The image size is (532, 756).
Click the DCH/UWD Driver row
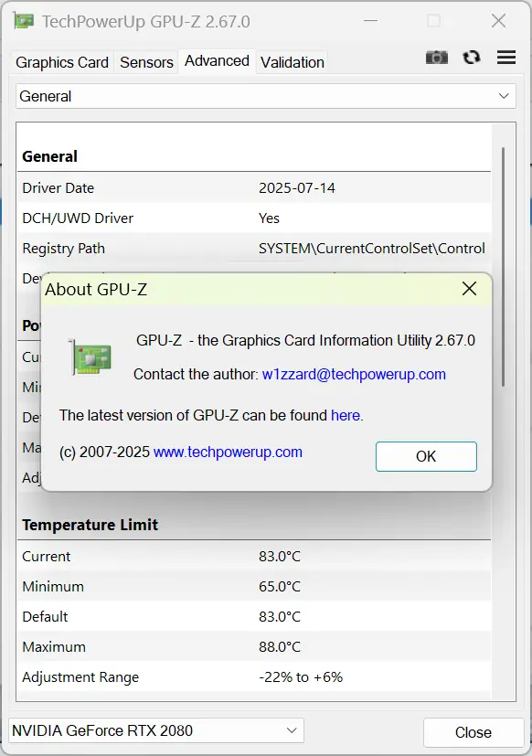254,218
